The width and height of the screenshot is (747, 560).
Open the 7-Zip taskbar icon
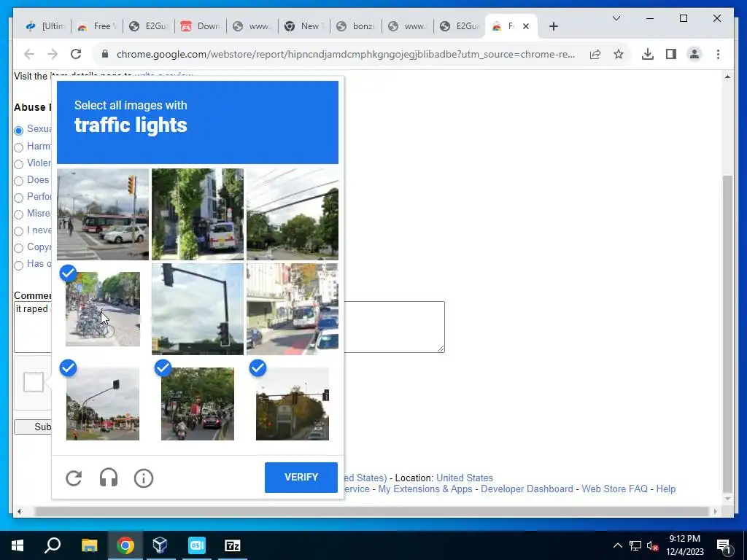tap(233, 545)
